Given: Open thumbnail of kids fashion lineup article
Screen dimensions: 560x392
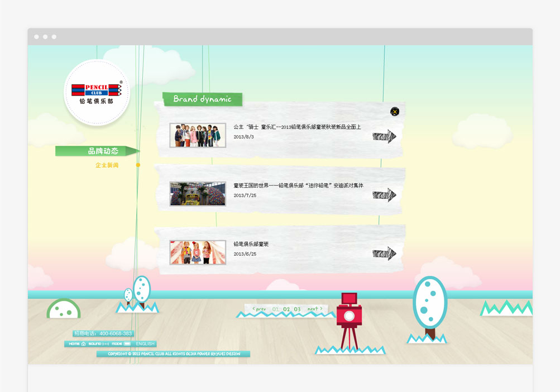Looking at the screenshot, I should (198, 135).
